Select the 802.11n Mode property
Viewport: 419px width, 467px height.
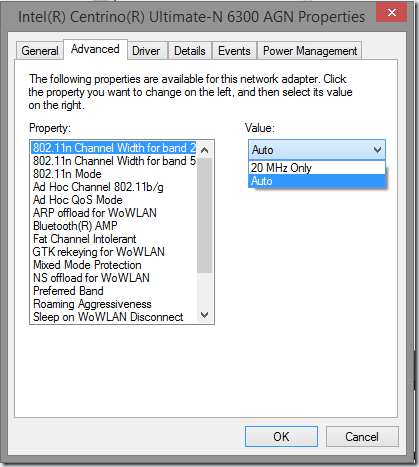[114, 174]
